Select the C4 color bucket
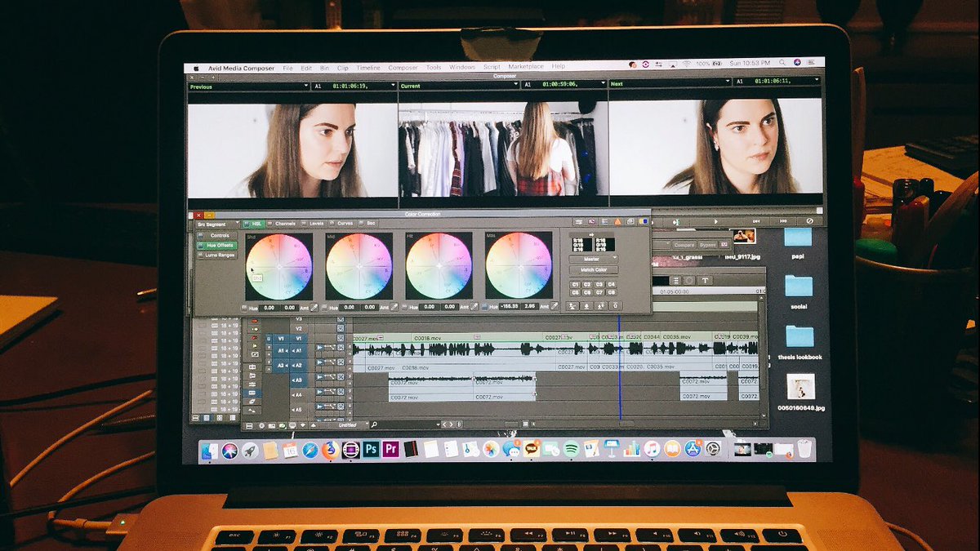The width and height of the screenshot is (980, 551). (x=612, y=284)
